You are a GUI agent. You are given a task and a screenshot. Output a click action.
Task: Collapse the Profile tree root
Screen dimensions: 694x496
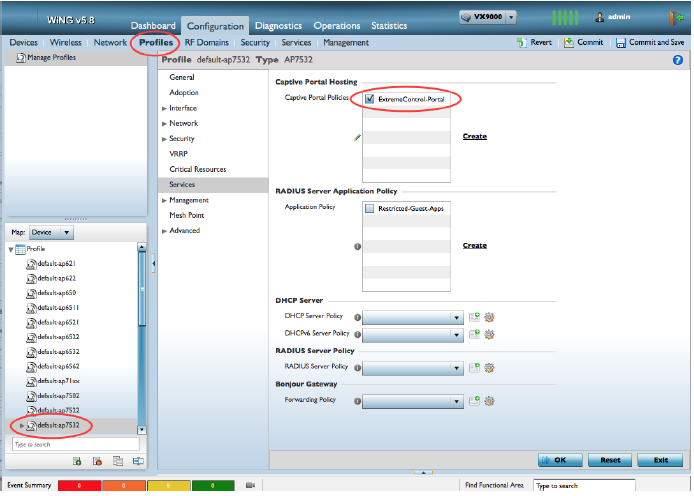click(11, 250)
